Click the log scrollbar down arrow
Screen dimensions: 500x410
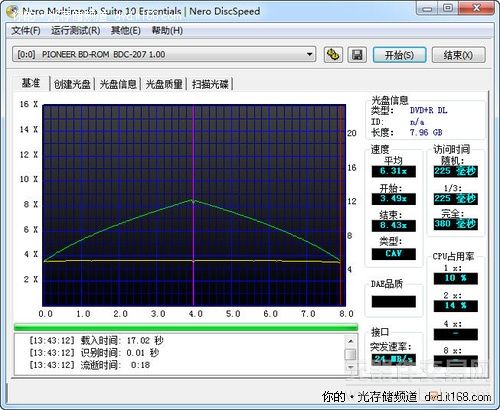[350, 367]
